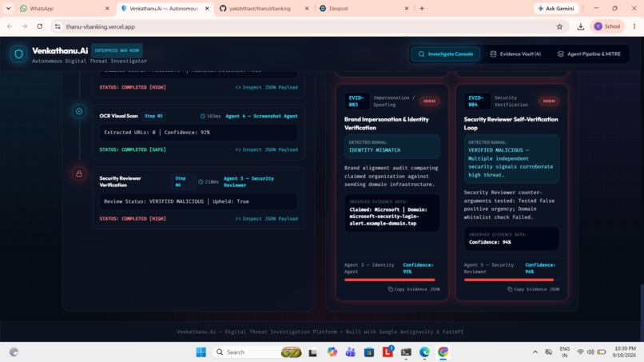
Task: Open the Evidence Vault (4) tab
Action: click(515, 54)
